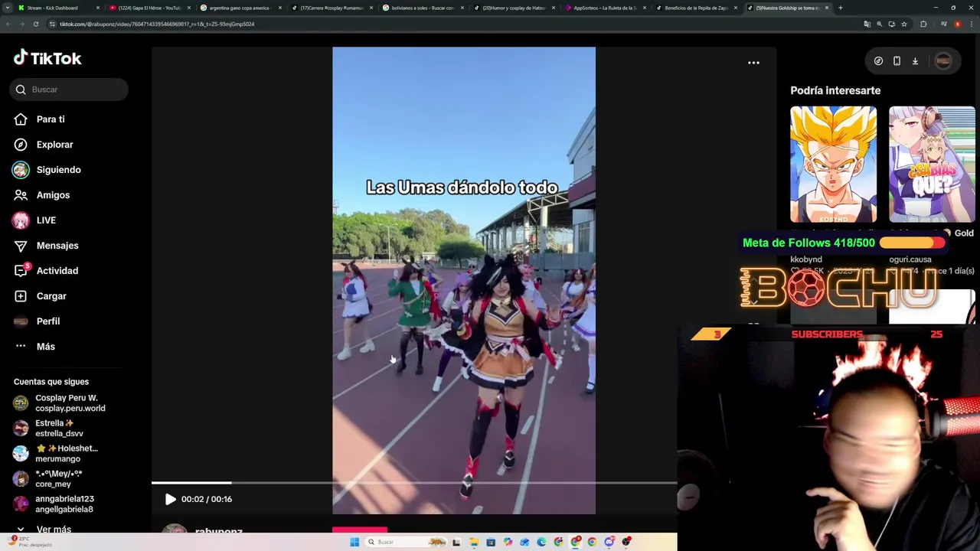
Task: Open Microsoft Store from the taskbar
Action: [491, 542]
